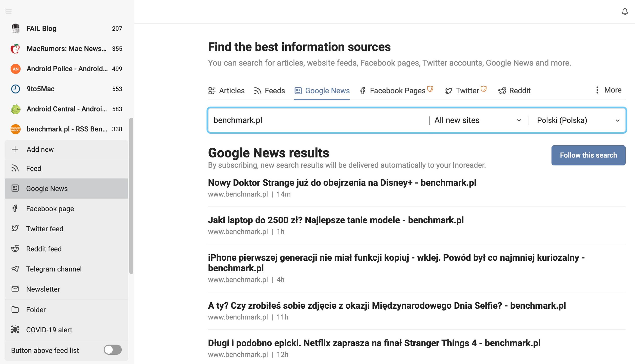Click the COVID-19 alert virus icon
635x364 pixels.
pyautogui.click(x=15, y=329)
